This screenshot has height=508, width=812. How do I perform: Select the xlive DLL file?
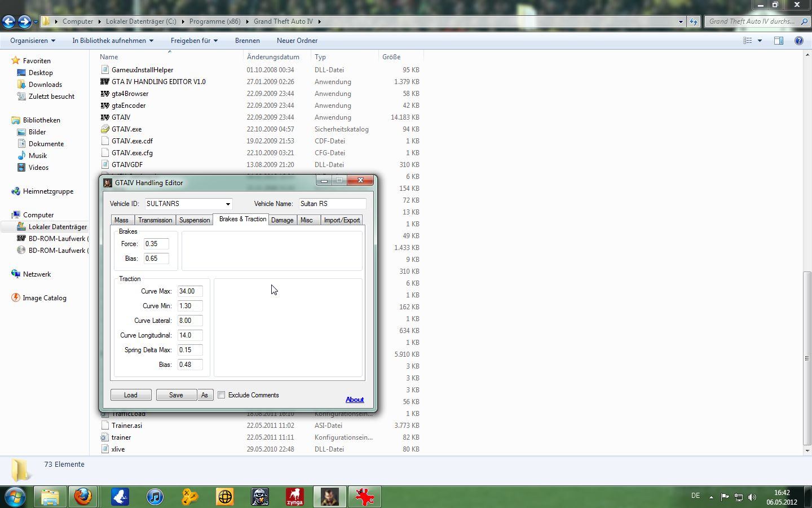(118, 449)
